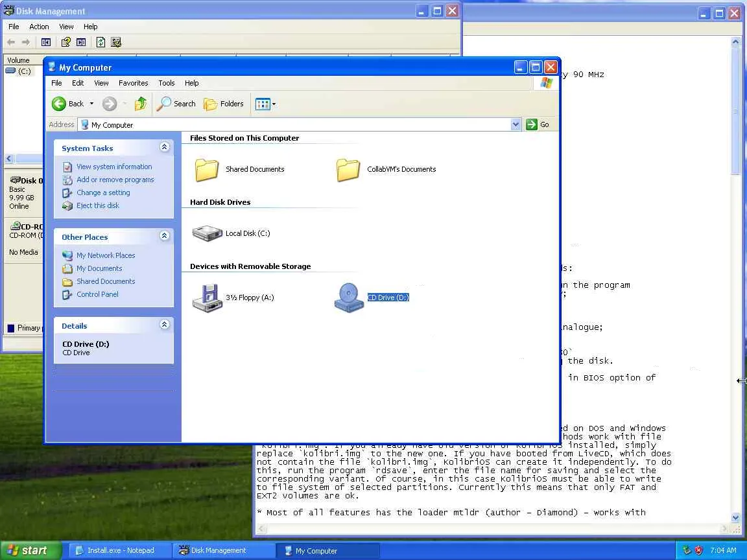Open Tools menu in My Computer
Screen dimensions: 747x560
166,83
